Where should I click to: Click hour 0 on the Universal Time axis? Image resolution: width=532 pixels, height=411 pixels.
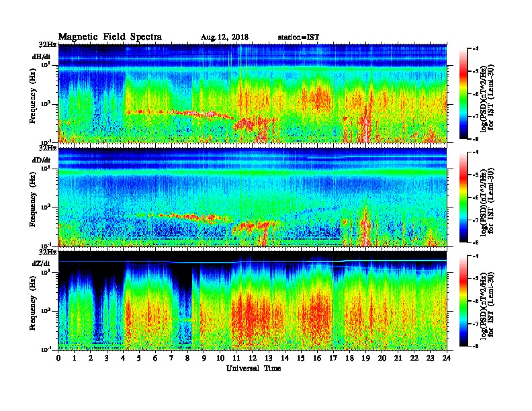[x=58, y=358]
